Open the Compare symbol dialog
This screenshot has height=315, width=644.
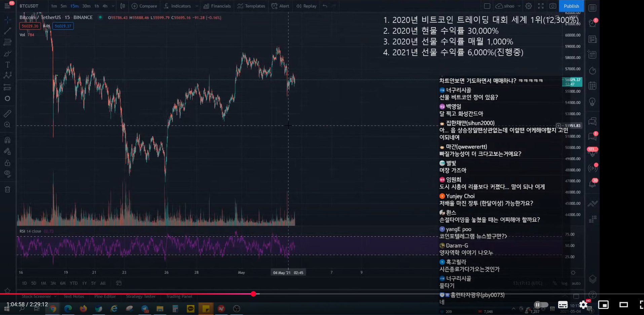click(x=144, y=6)
